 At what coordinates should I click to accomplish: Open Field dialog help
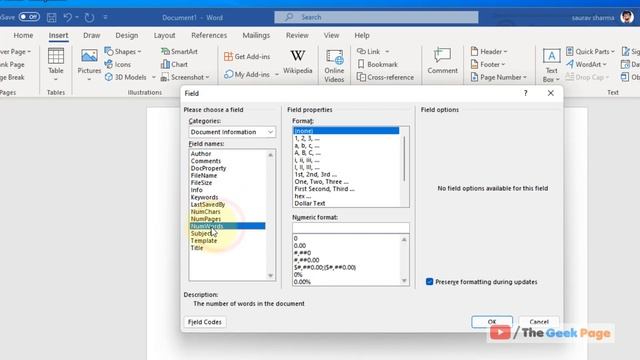526,93
